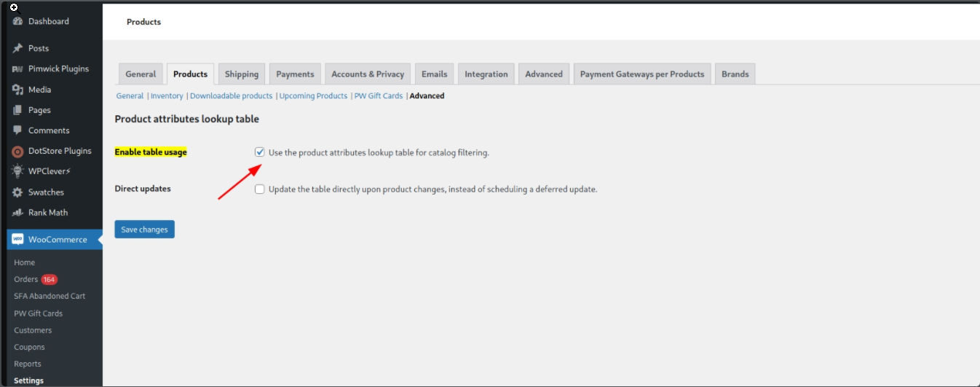Open SFA Abandoned Cart submenu
This screenshot has height=387, width=980.
pyautogui.click(x=50, y=296)
